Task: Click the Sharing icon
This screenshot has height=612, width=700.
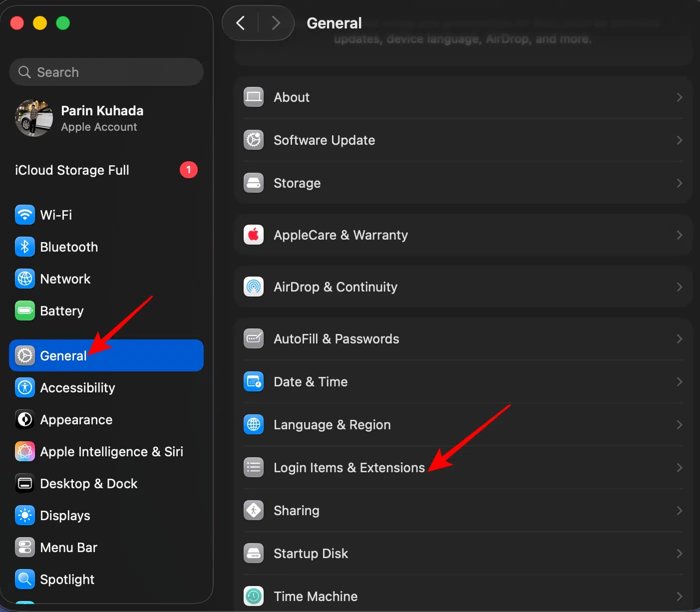Action: (x=254, y=511)
